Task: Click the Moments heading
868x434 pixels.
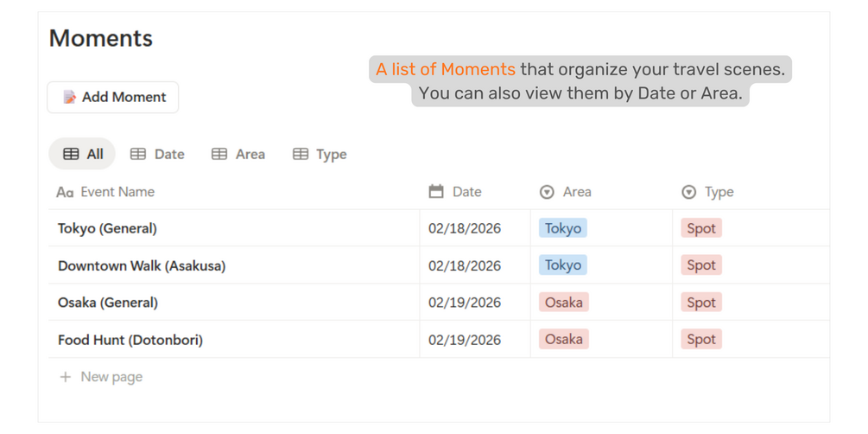Action: 101,38
